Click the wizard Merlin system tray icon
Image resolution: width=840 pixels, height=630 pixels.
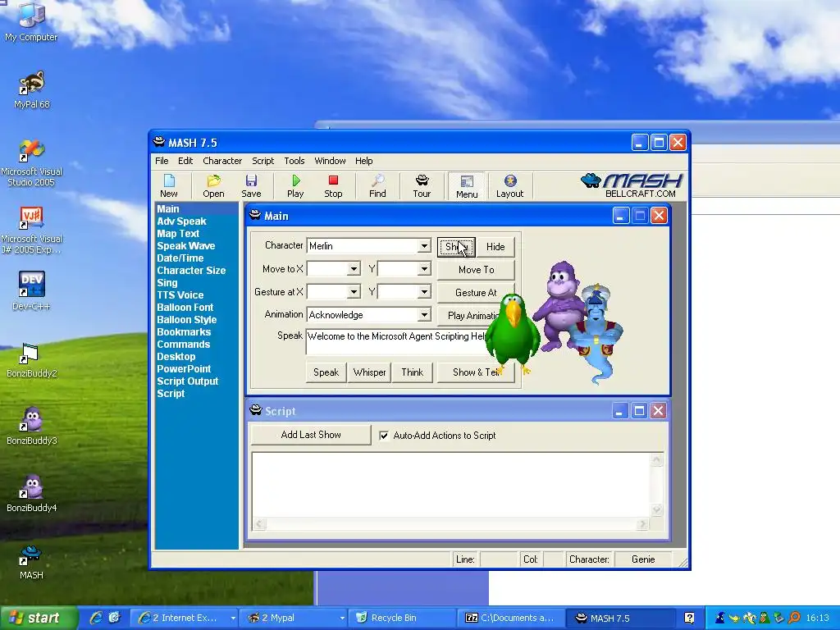720,618
